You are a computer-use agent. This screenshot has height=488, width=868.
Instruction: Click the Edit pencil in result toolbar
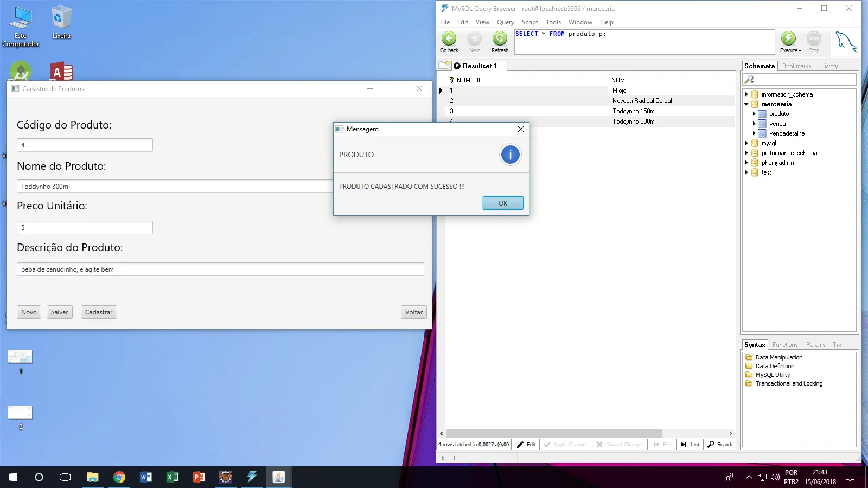tap(526, 445)
